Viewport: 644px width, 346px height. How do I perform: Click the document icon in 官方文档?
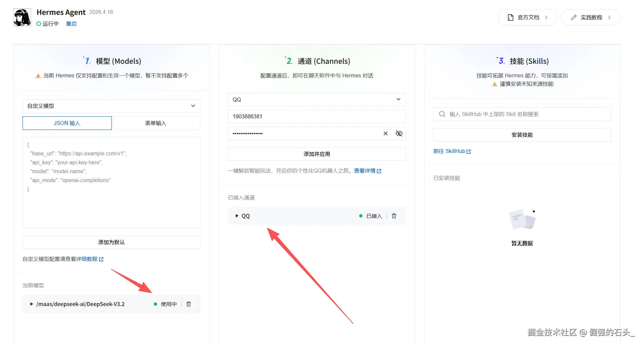tap(510, 18)
